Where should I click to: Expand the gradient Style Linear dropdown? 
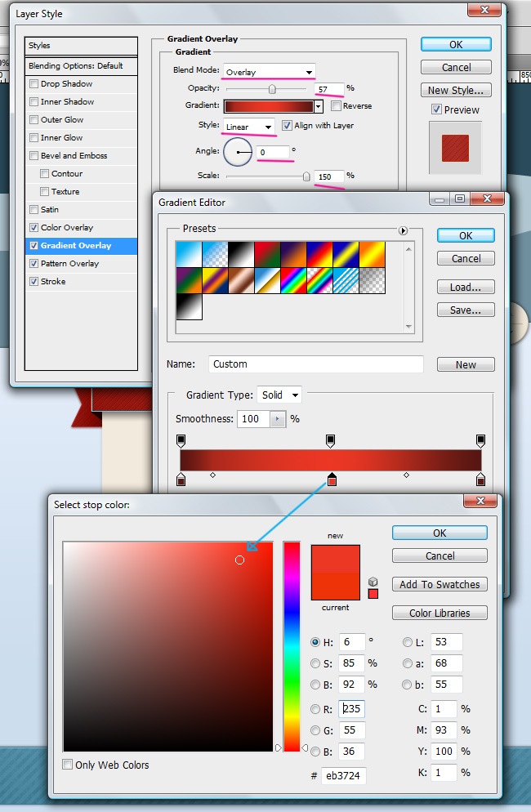[248, 127]
